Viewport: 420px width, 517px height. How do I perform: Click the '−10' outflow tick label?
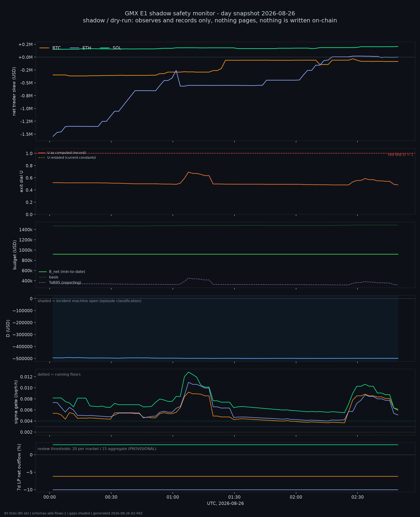point(28,490)
